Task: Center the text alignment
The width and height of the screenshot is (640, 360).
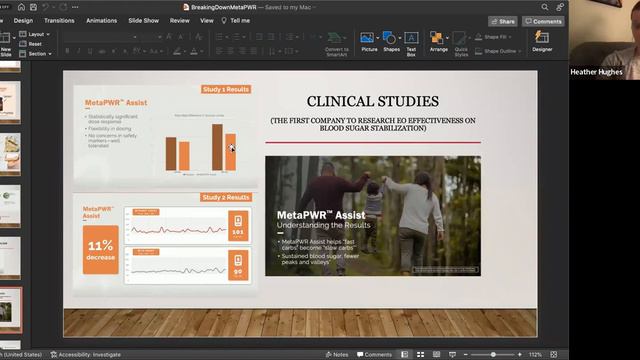Action: tap(231, 51)
